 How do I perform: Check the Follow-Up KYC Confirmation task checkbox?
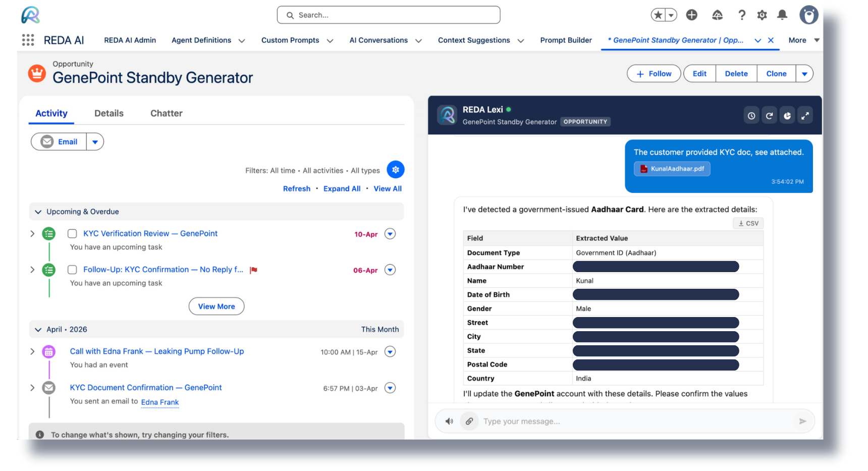(72, 270)
